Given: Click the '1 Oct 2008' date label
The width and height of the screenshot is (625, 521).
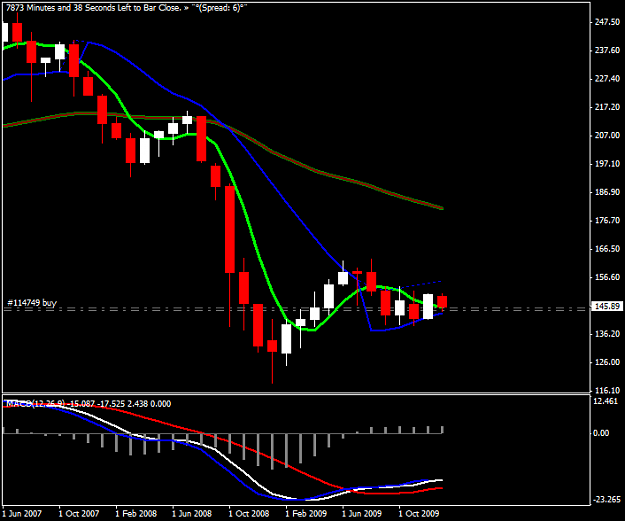Looking at the screenshot, I should [249, 513].
